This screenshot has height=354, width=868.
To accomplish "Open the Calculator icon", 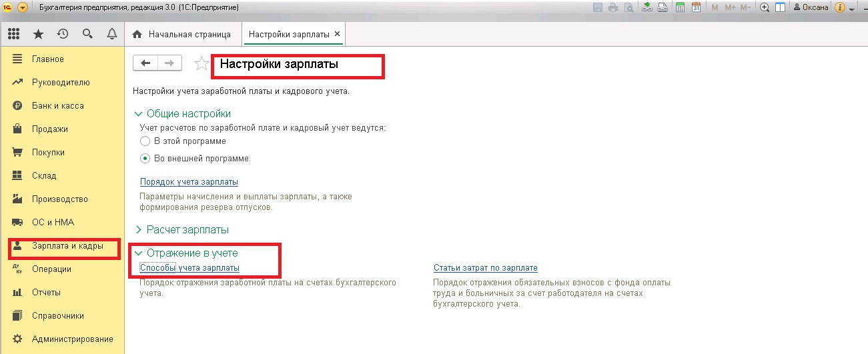I will tap(680, 7).
